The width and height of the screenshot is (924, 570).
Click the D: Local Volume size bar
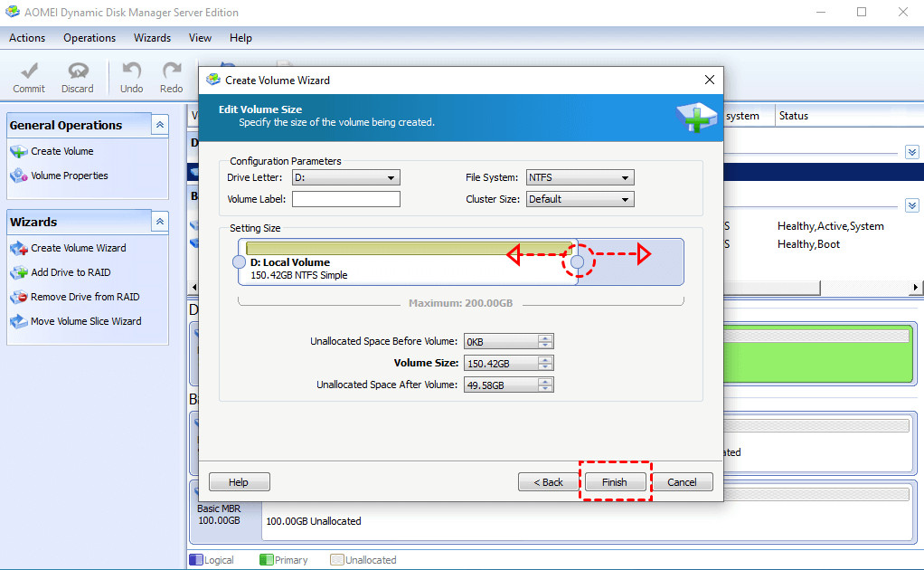pyautogui.click(x=409, y=248)
